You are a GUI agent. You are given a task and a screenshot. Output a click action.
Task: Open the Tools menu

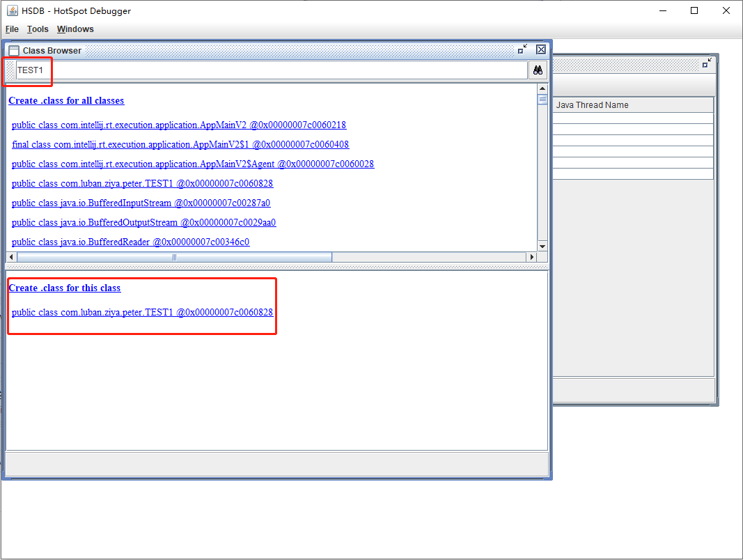tap(38, 29)
